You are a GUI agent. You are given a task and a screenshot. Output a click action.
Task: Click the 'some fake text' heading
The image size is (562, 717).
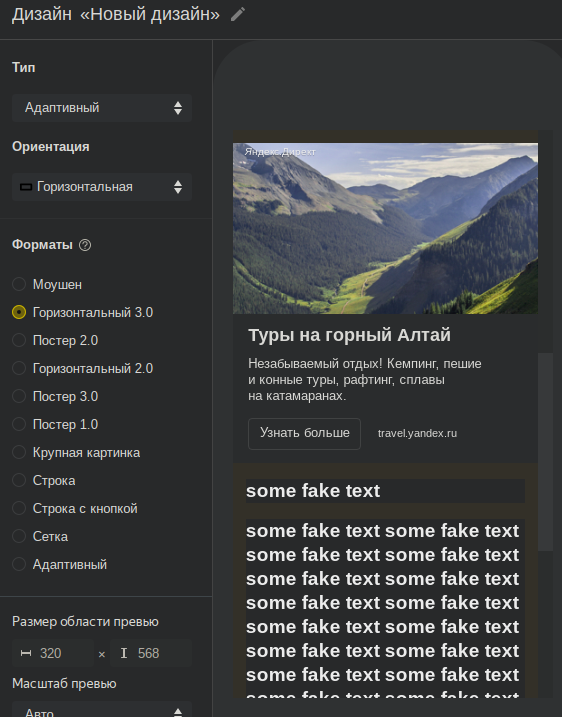click(313, 491)
